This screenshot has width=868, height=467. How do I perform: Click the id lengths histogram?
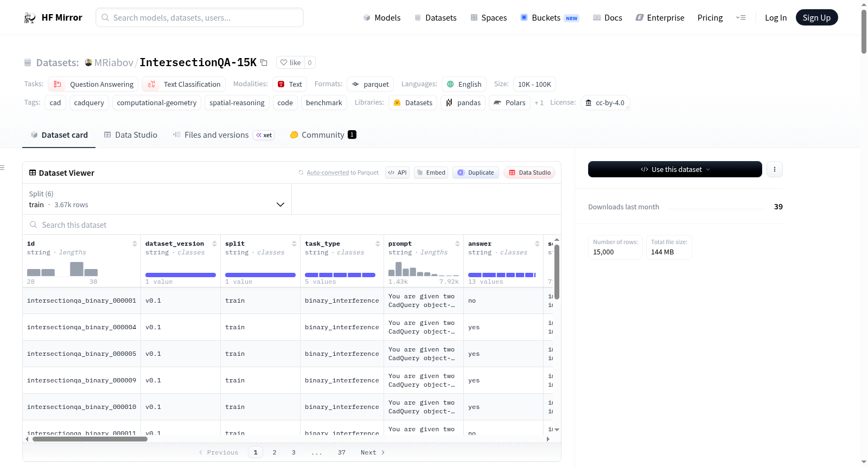click(62, 269)
